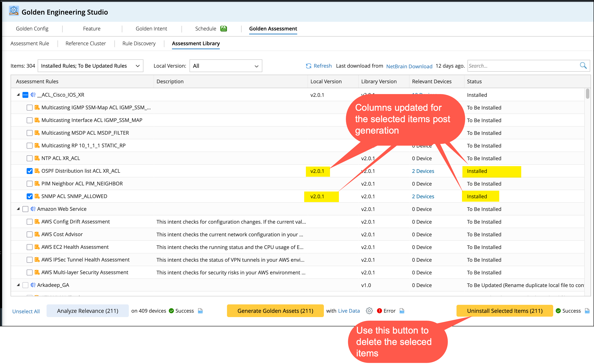The width and height of the screenshot is (594, 364).
Task: Collapse the Amazon Web Service group
Action: click(18, 209)
